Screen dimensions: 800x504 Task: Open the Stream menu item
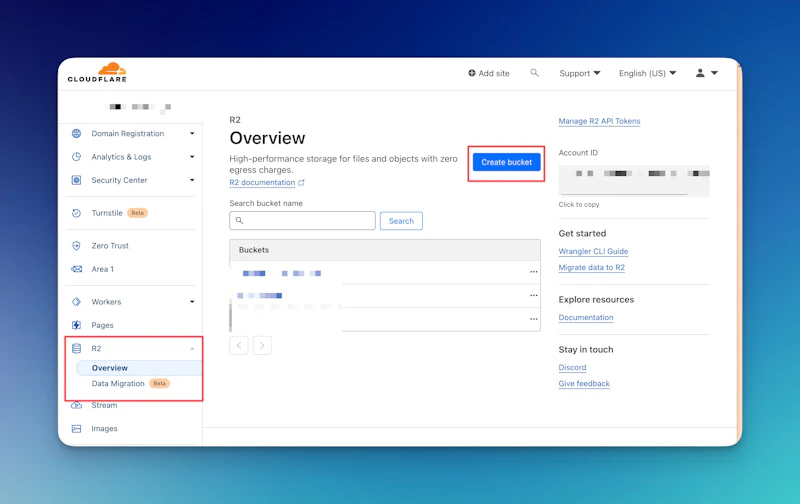pos(105,406)
